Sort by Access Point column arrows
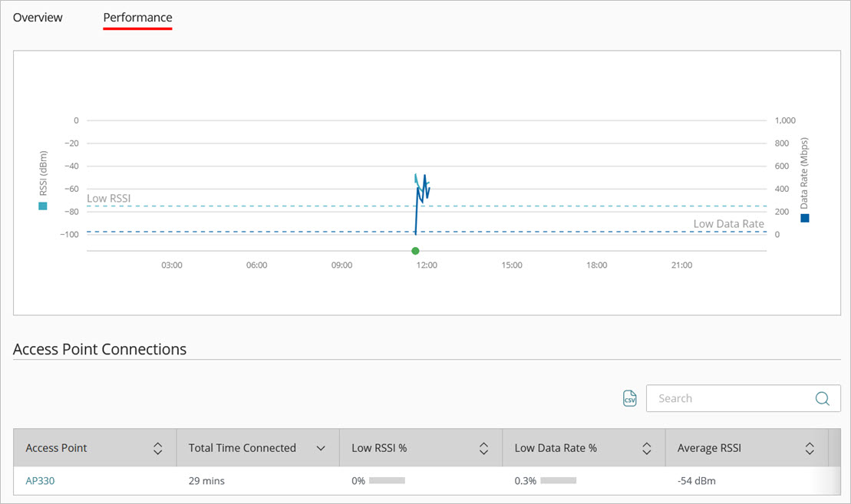 pos(157,448)
